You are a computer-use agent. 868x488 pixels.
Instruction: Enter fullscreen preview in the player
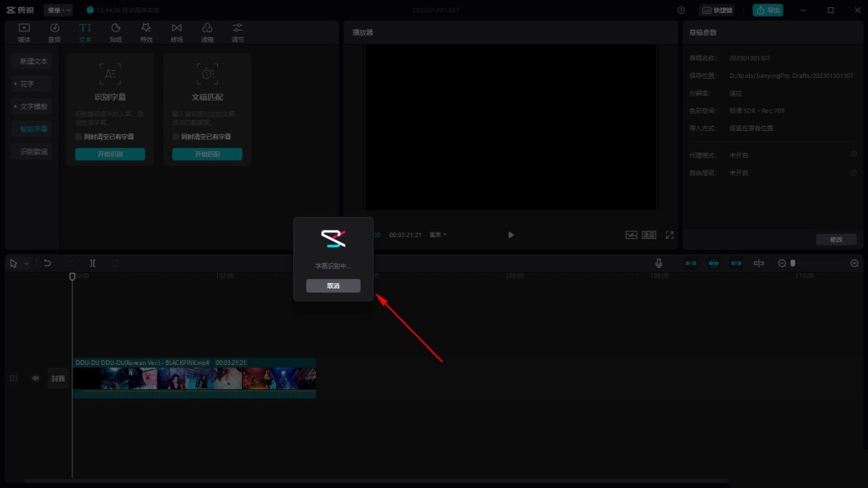pos(669,235)
